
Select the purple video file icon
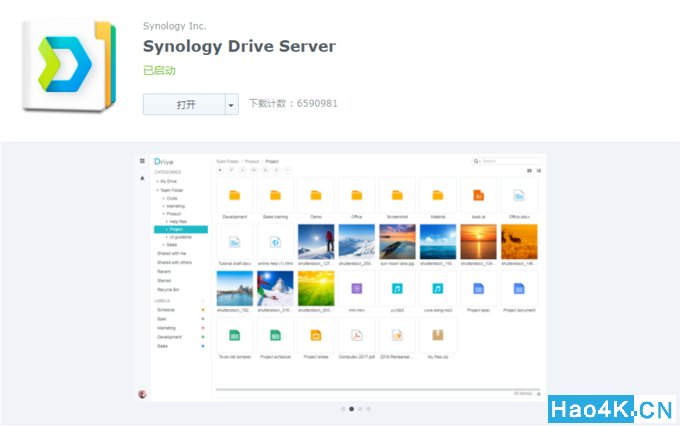pos(356,288)
